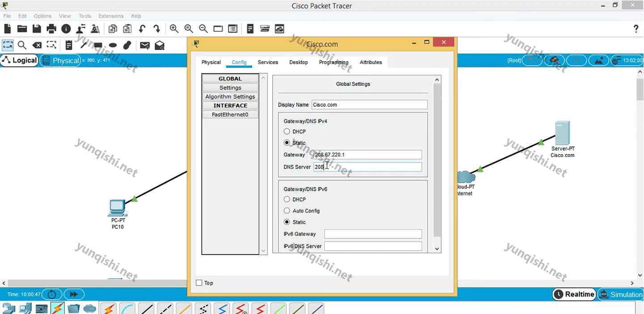Click the Settings button under GLOBAL
Screen dimensions: 644x314
point(230,88)
